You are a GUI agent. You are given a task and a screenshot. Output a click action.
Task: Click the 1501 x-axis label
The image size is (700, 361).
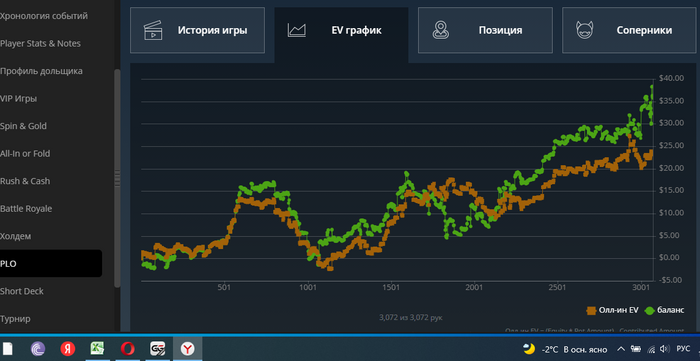pos(391,288)
